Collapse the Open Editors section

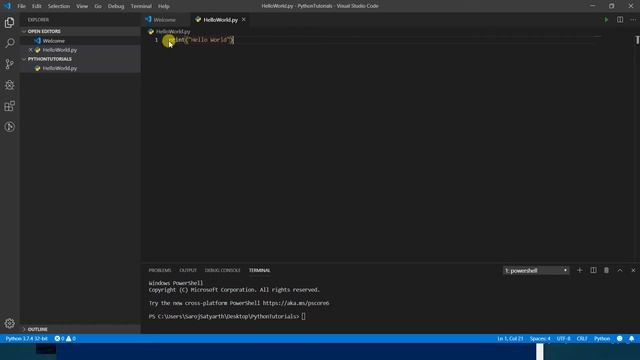pyautogui.click(x=44, y=31)
